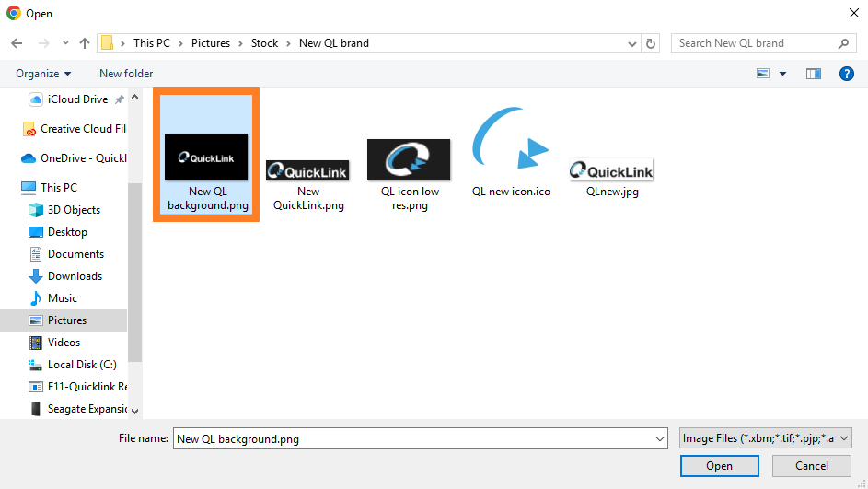Close the Open dialog window
868x489 pixels.
[854, 13]
